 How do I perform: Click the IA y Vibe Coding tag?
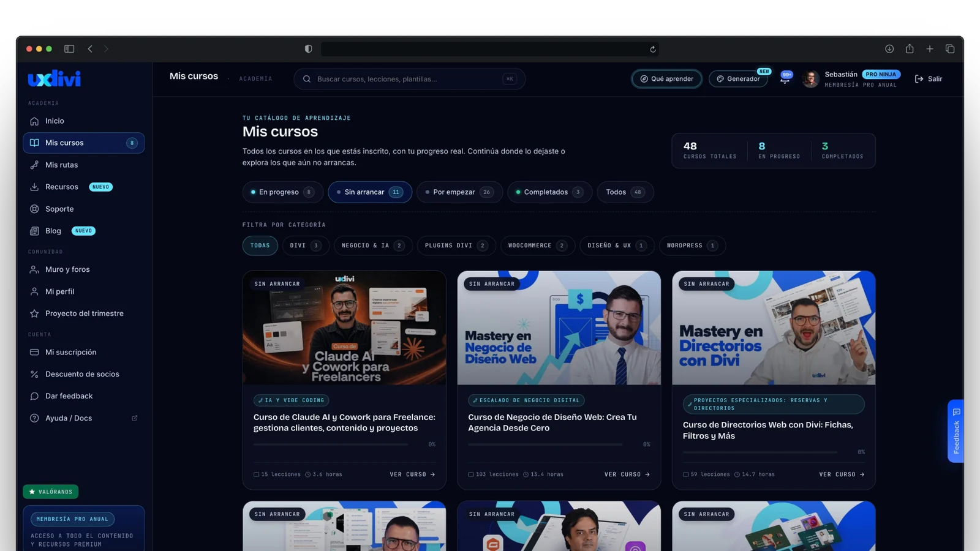pyautogui.click(x=292, y=400)
